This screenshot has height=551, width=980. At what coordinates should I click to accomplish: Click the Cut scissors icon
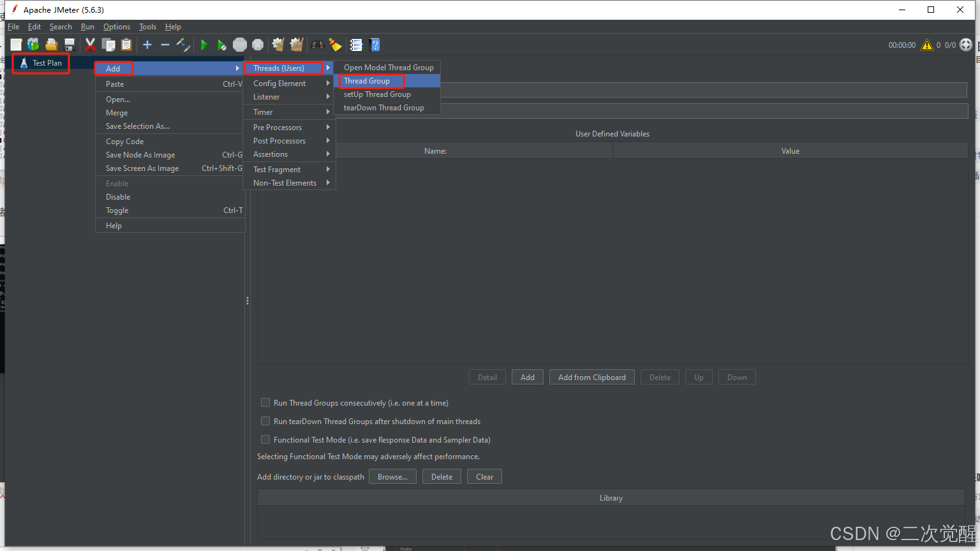(90, 44)
